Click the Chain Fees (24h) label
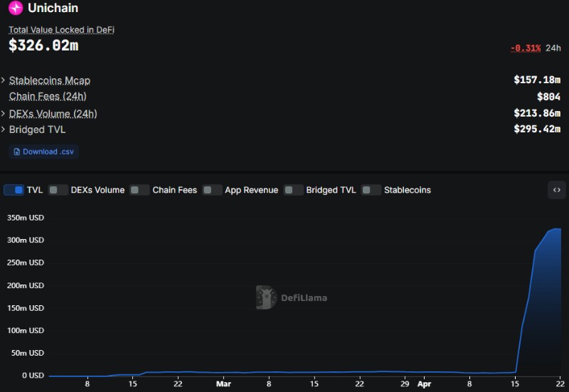The image size is (569, 392). click(48, 96)
